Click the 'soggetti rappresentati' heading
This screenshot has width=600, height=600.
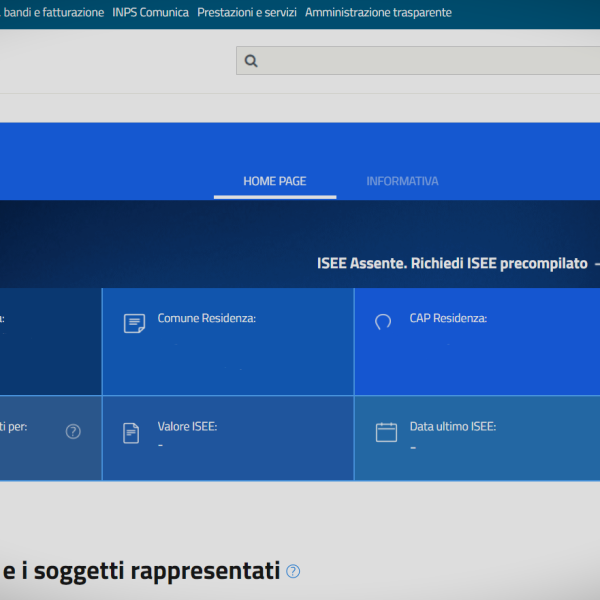tap(157, 572)
